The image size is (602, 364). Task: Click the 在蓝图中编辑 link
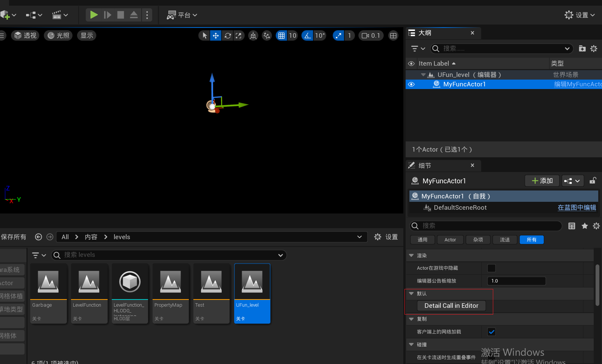[577, 207]
